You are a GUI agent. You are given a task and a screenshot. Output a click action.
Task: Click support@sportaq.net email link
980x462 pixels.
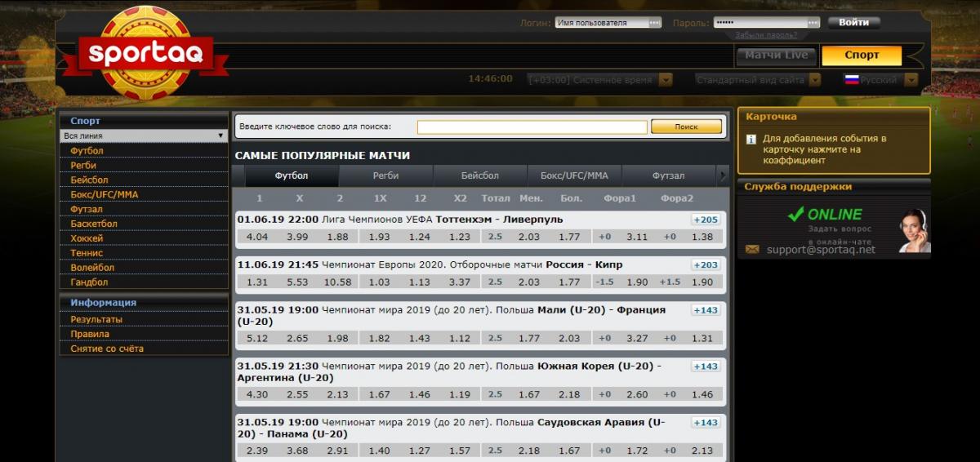[821, 250]
